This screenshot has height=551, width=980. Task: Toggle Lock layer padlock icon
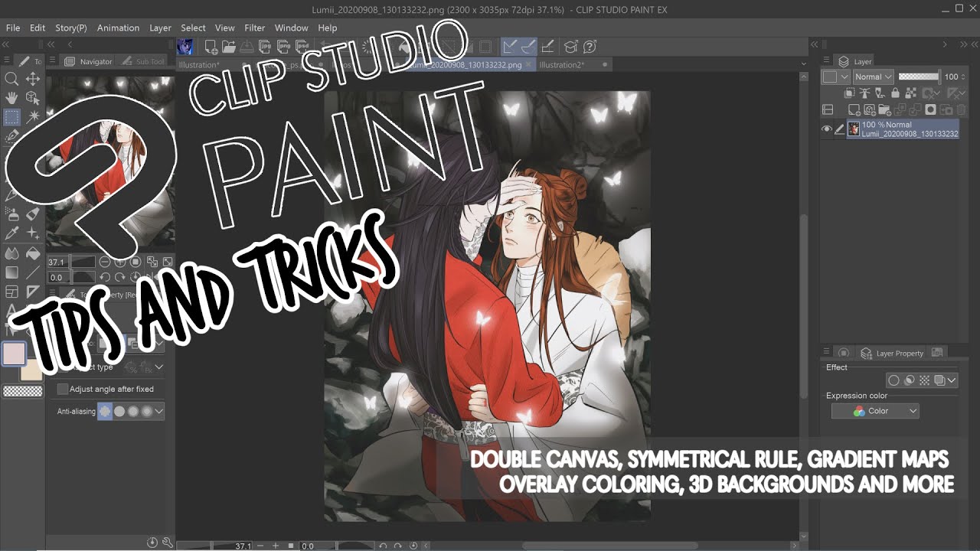pos(896,93)
